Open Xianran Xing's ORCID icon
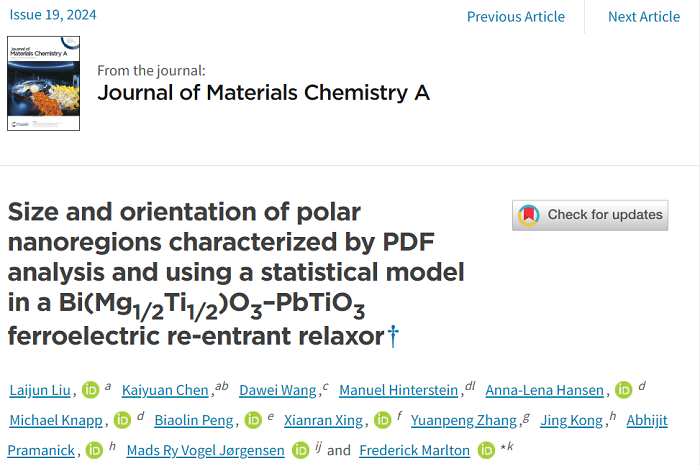 382,420
